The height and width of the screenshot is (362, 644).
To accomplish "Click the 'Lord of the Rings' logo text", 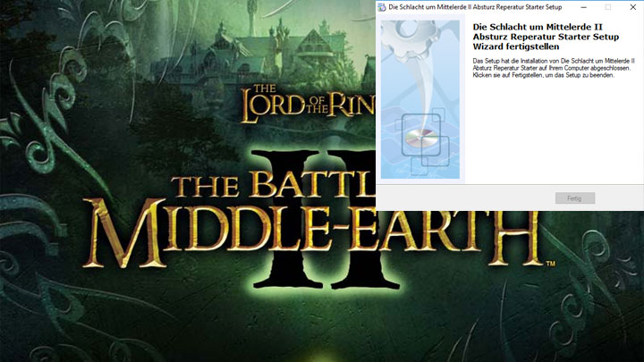I will [x=304, y=102].
